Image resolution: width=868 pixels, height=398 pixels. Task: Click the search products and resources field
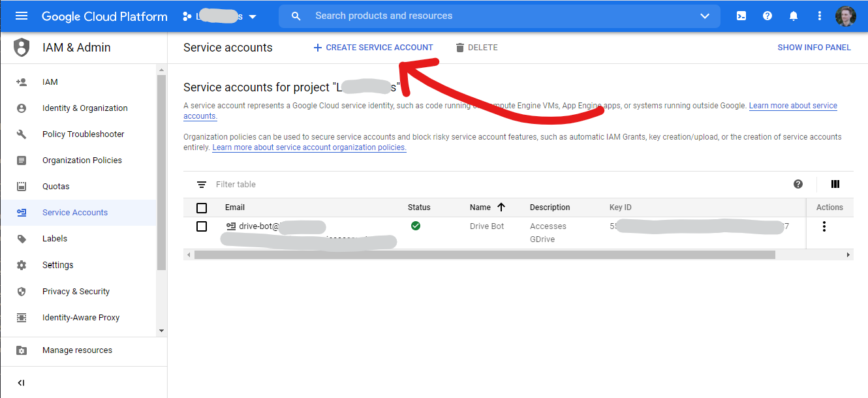(x=499, y=16)
